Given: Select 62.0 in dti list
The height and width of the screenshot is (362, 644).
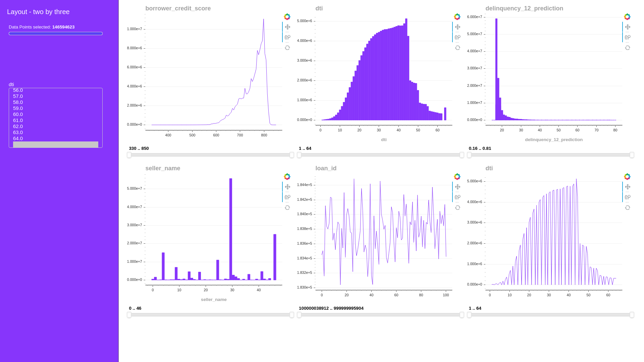Looking at the screenshot, I should pyautogui.click(x=56, y=126).
